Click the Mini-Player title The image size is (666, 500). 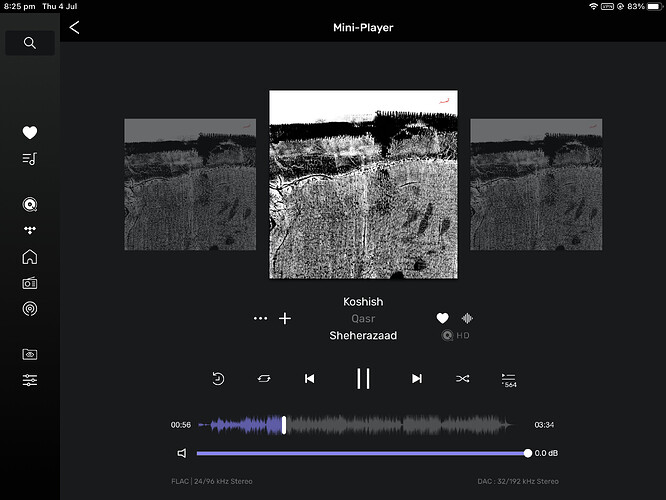pyautogui.click(x=363, y=28)
